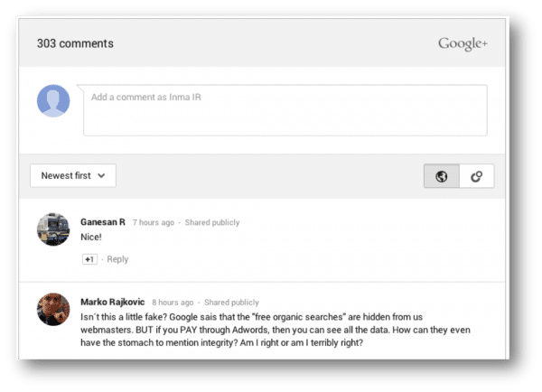Click the Ganesan R name link

click(103, 222)
